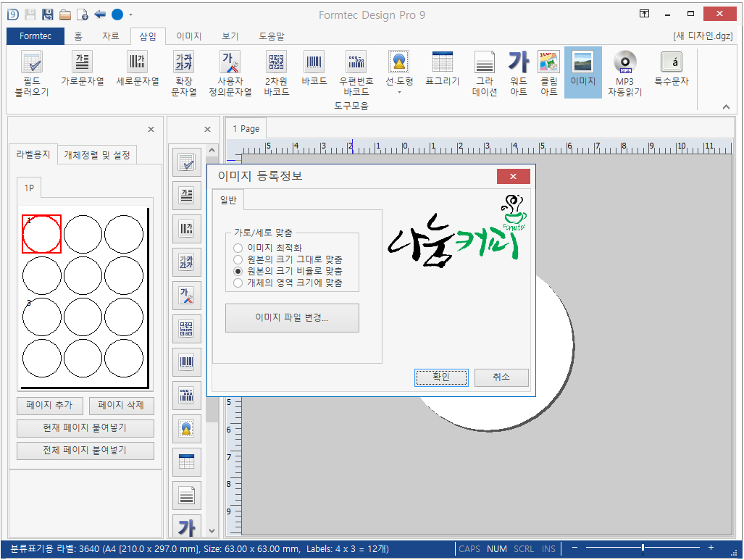The height and width of the screenshot is (560, 744).
Task: Cancel the dialog with 취소
Action: [501, 377]
